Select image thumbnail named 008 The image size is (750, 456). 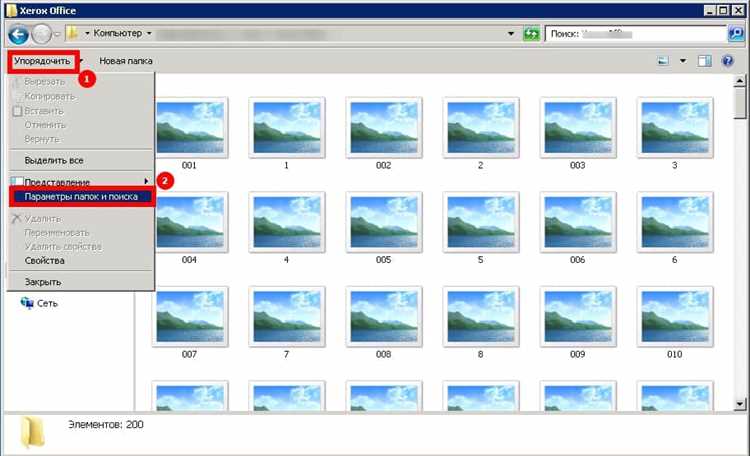coord(384,317)
